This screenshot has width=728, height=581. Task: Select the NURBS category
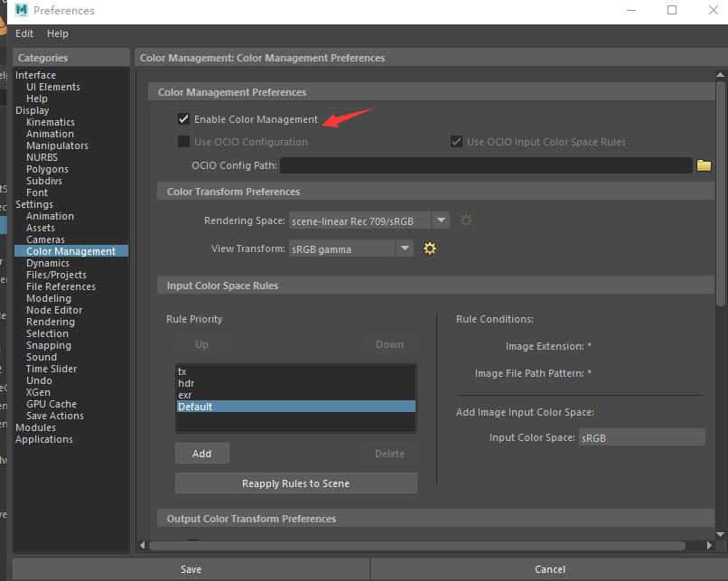coord(42,157)
